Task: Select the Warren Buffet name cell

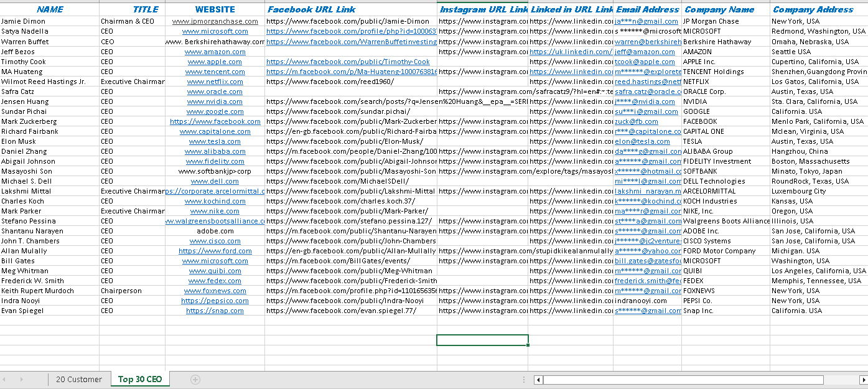Action: click(x=50, y=42)
